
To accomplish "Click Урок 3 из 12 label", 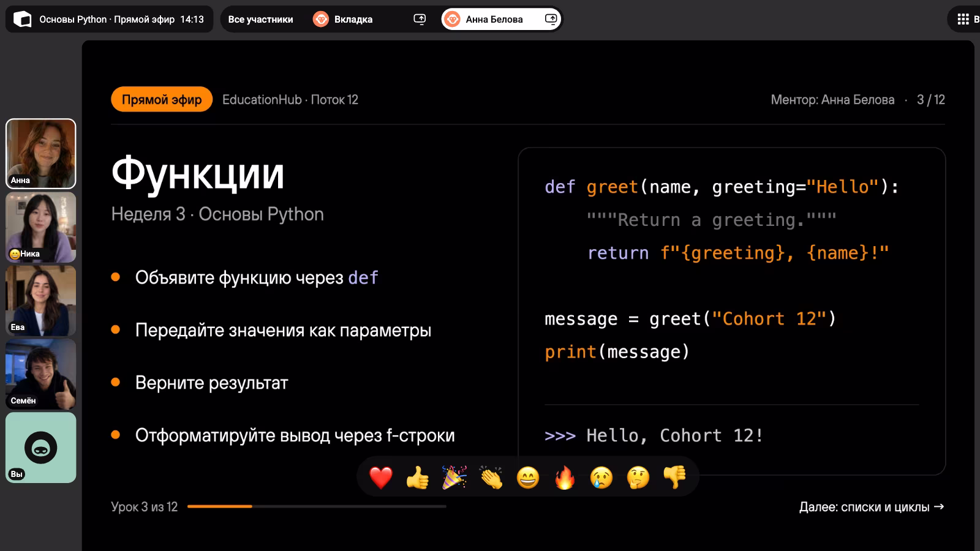I will pos(145,507).
